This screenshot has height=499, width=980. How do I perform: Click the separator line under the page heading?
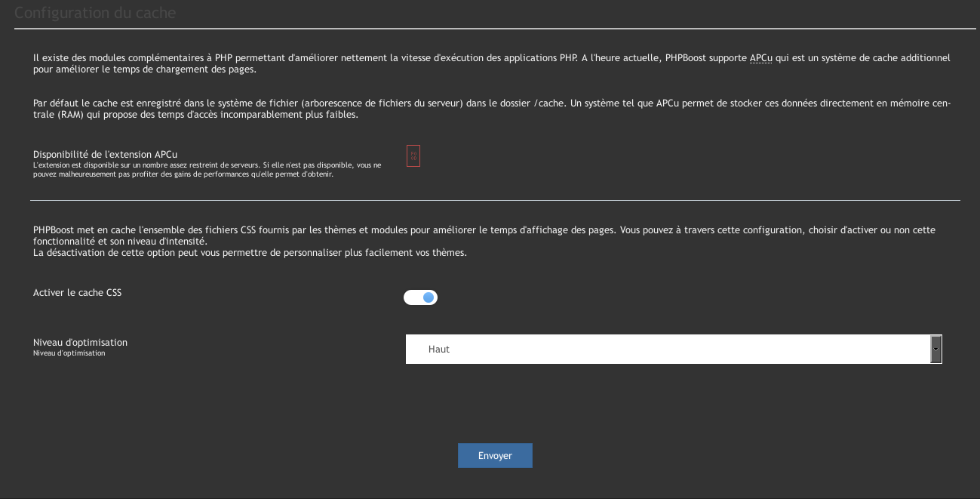pyautogui.click(x=495, y=29)
